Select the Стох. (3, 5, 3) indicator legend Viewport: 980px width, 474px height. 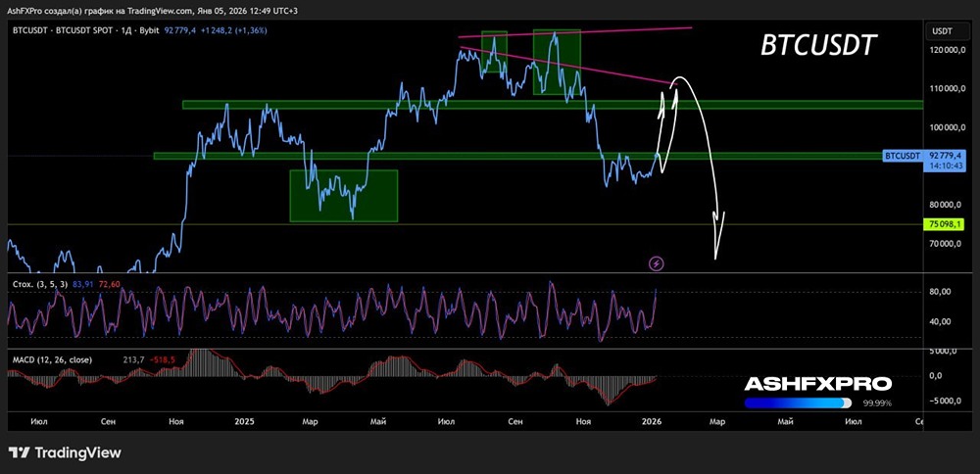click(x=40, y=284)
